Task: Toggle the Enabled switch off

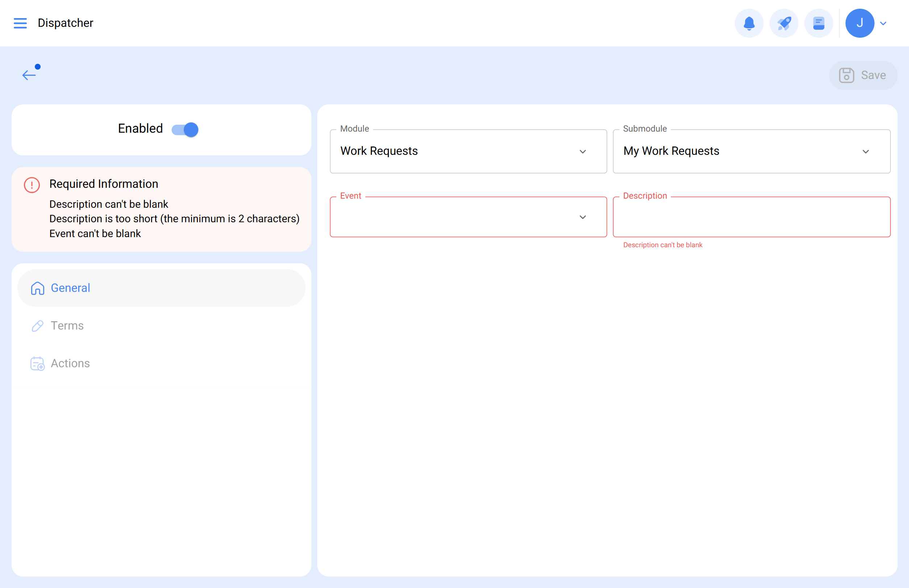Action: tap(185, 129)
